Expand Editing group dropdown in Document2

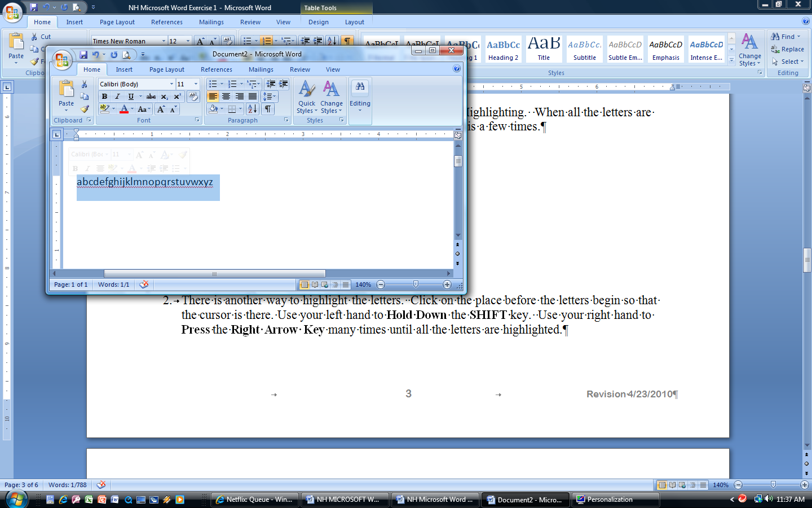[x=360, y=97]
